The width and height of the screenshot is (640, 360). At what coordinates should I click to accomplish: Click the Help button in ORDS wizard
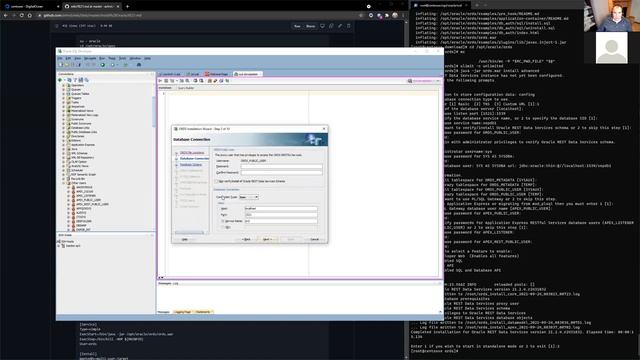(x=185, y=239)
